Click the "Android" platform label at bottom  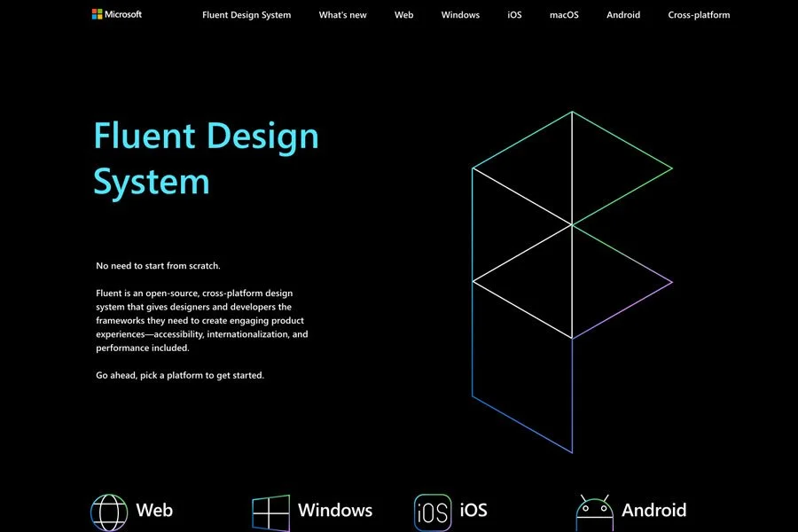click(654, 511)
